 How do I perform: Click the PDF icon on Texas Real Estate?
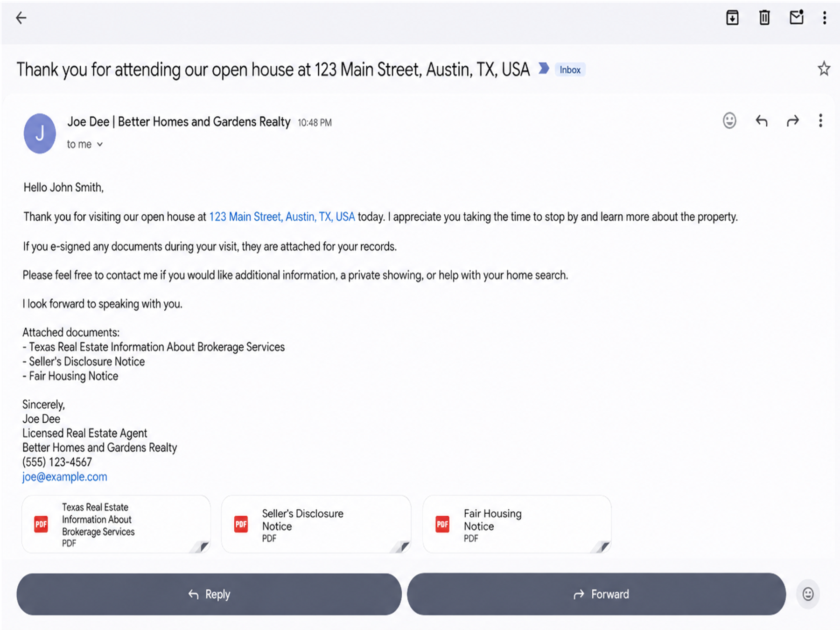click(x=41, y=524)
